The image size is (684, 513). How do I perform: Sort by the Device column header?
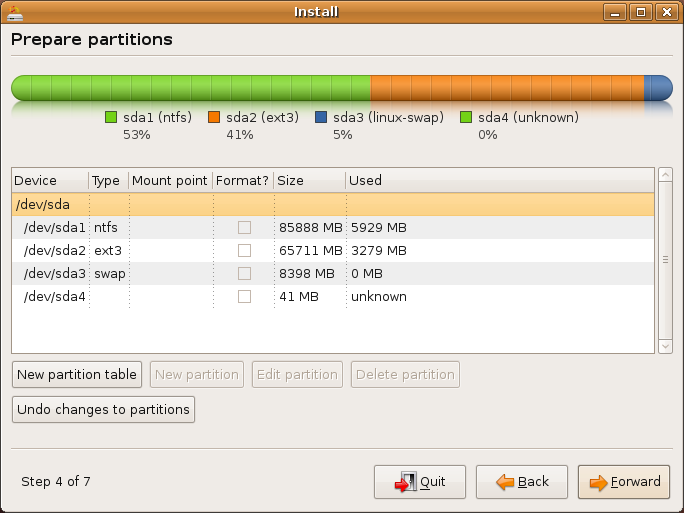click(50, 180)
